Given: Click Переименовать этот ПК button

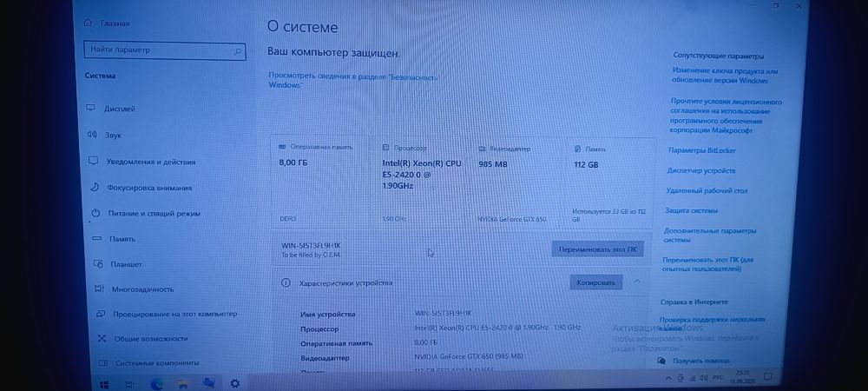Looking at the screenshot, I should 597,249.
